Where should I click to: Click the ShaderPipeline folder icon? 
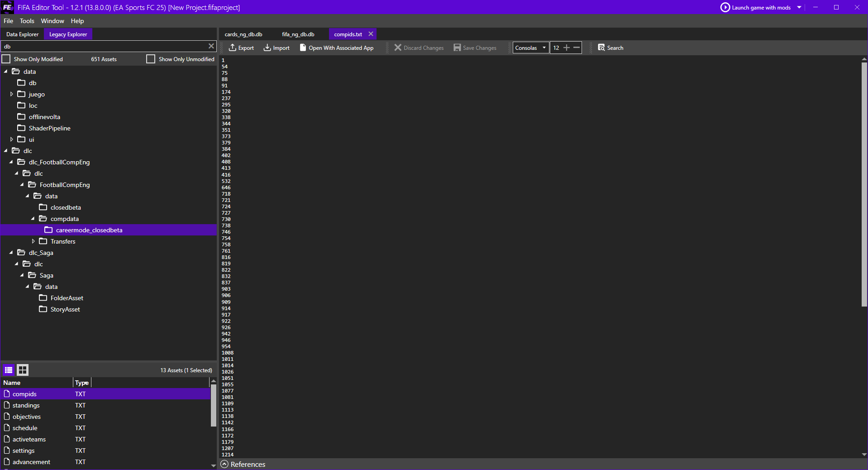pos(21,128)
